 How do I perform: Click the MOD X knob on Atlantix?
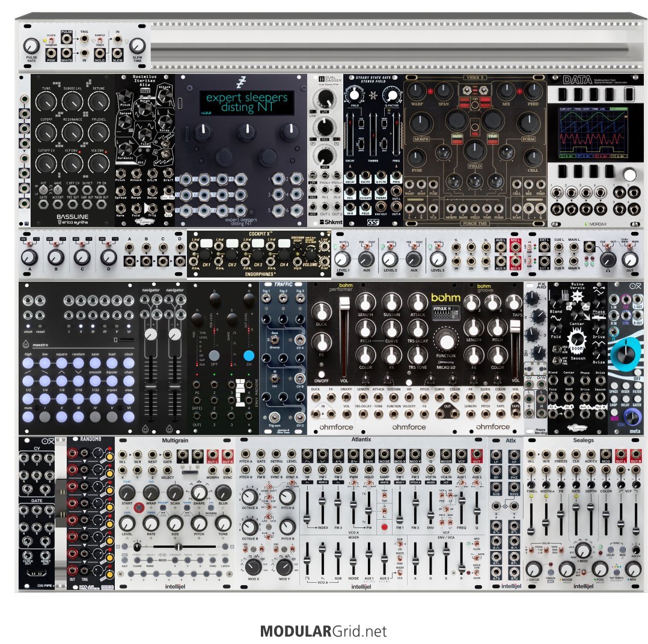tap(253, 567)
